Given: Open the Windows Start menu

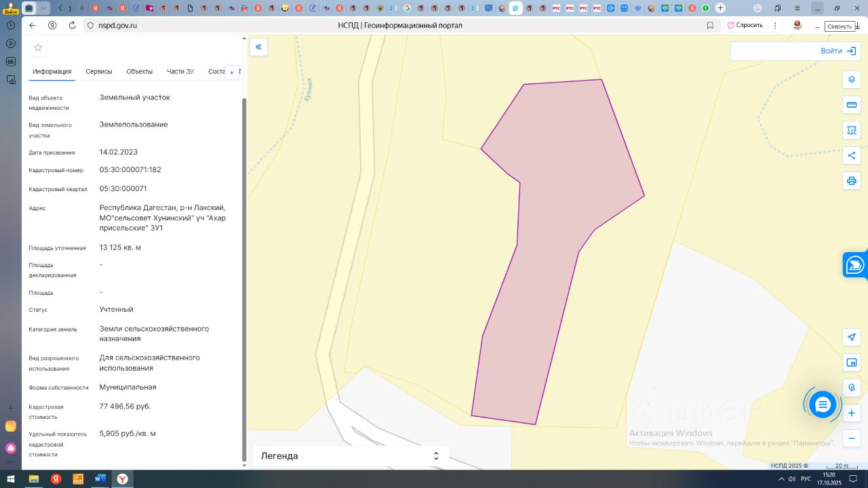Looking at the screenshot, I should (11, 479).
